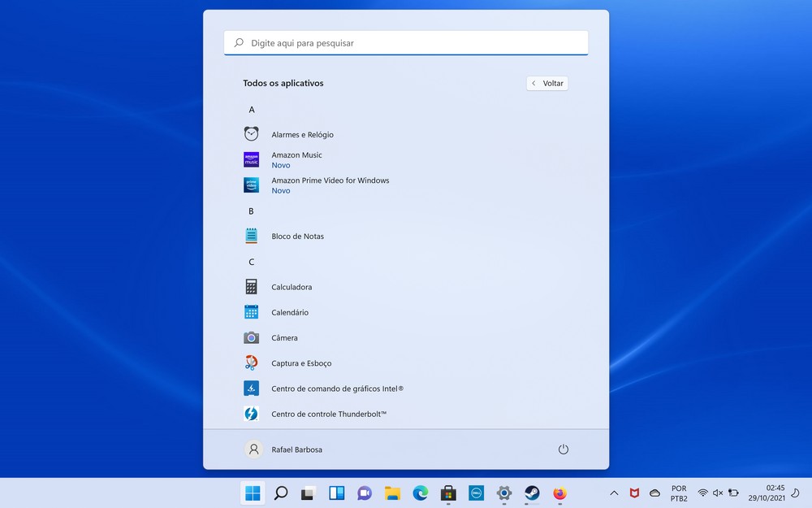Launch Centro de controle Thunderbolt
812x508 pixels.
pyautogui.click(x=329, y=415)
